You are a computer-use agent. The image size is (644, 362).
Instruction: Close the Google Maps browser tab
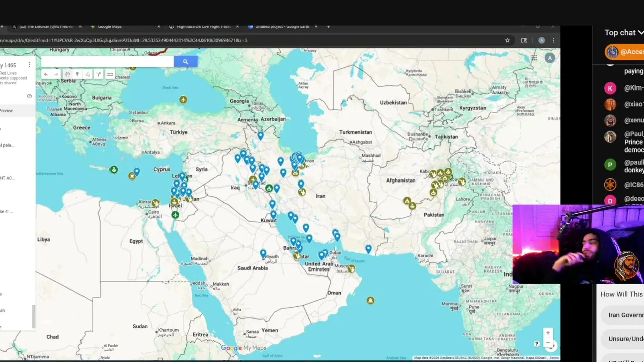[x=159, y=27]
